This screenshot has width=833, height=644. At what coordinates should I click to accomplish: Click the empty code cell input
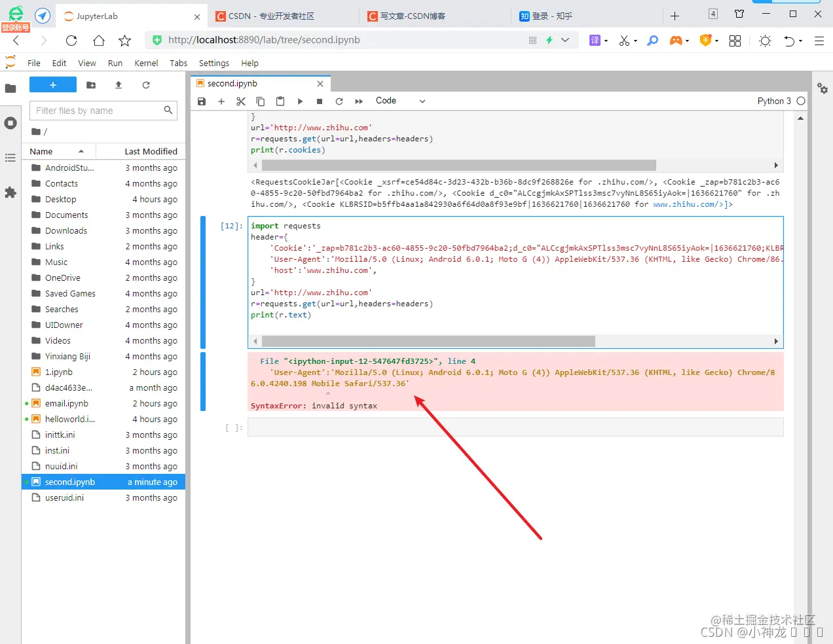515,427
